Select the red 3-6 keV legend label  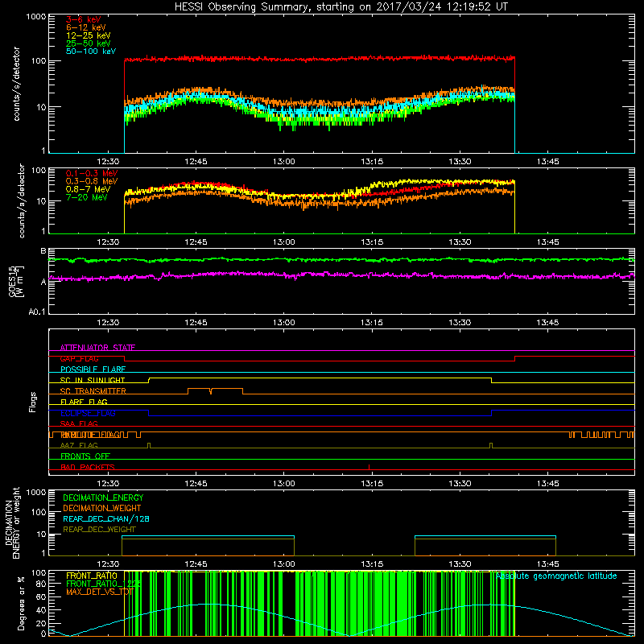84,19
